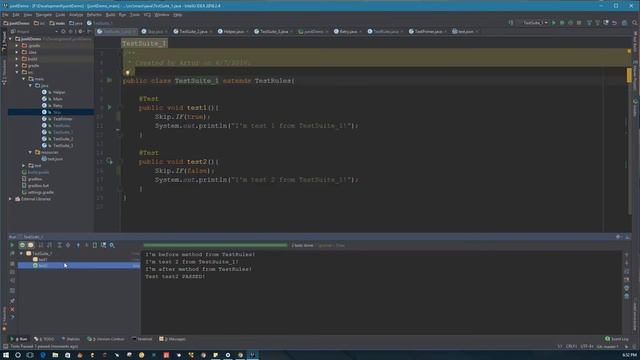The height and width of the screenshot is (360, 640).
Task: Open Helper class in the Project tree
Action: tap(59, 92)
